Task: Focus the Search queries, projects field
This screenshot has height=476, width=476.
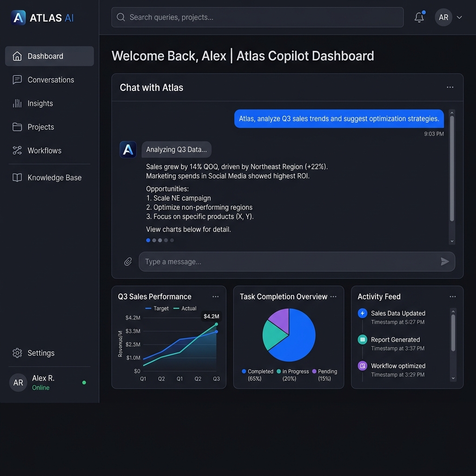Action: click(x=258, y=17)
